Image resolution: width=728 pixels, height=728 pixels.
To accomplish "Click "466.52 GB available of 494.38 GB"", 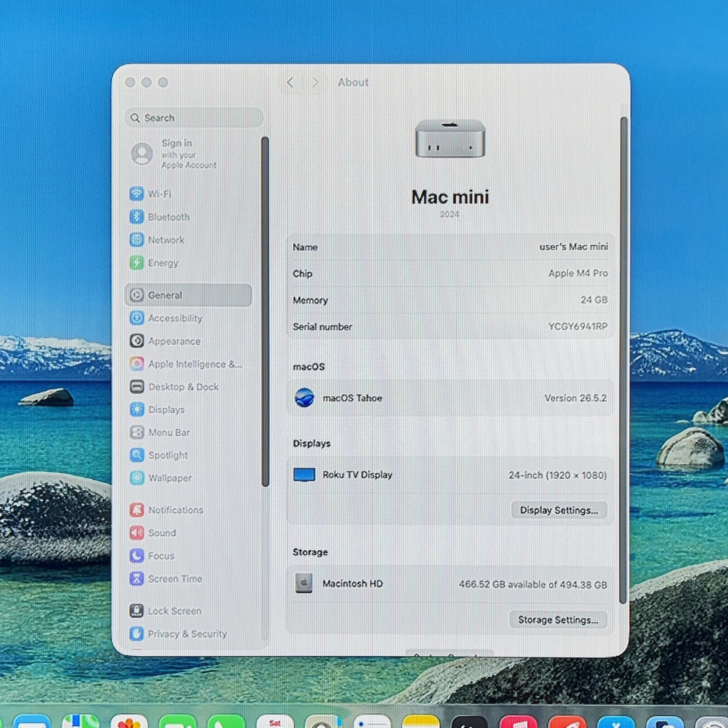I will [533, 584].
